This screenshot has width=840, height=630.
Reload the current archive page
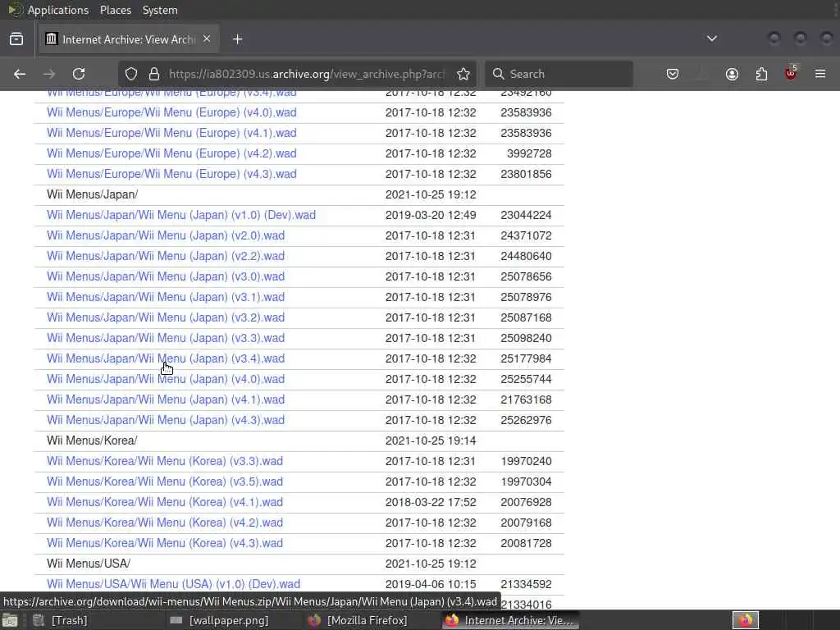point(79,74)
